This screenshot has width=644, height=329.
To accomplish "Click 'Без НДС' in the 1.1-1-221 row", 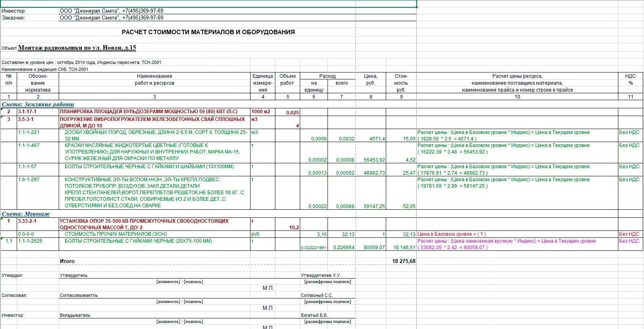I will [x=629, y=132].
